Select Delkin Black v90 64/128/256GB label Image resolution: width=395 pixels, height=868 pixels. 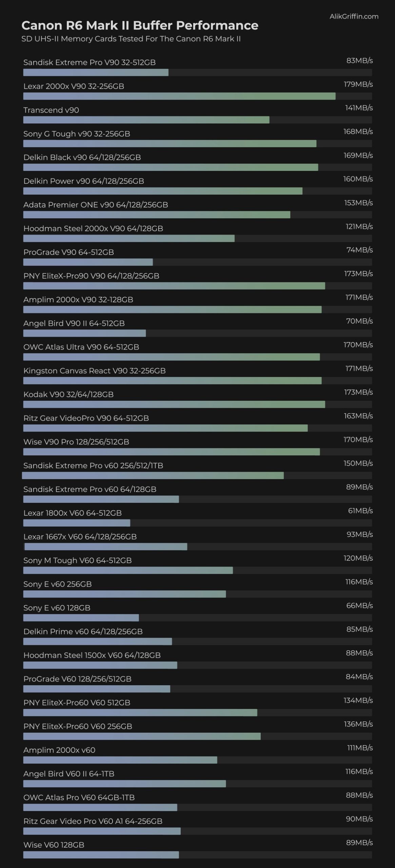(x=82, y=157)
